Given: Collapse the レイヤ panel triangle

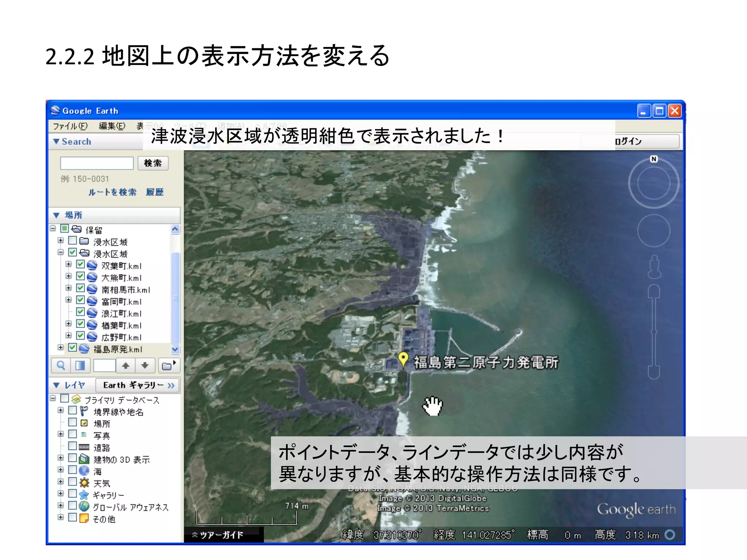Looking at the screenshot, I should pos(56,385).
